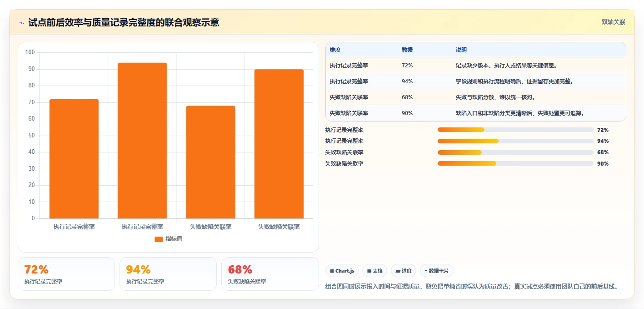The image size is (644, 309).
Task: Click the y-axis label 100
Action: (x=30, y=52)
